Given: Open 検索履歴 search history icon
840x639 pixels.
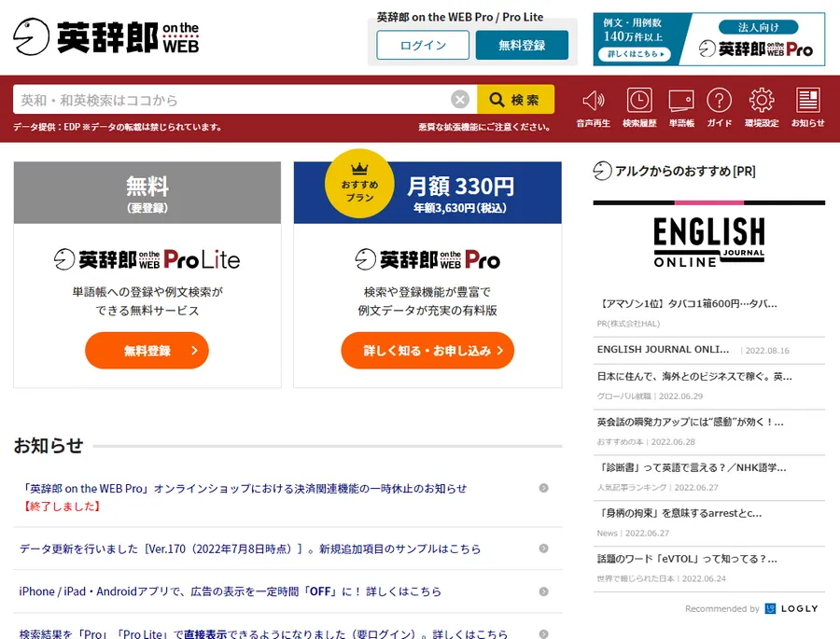Looking at the screenshot, I should click(639, 101).
